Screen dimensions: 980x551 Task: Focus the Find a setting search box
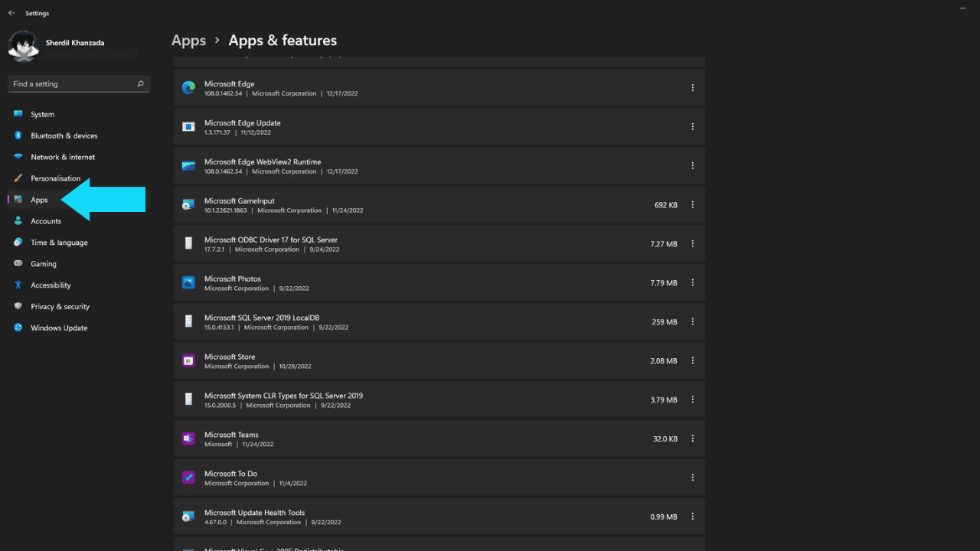click(x=79, y=84)
